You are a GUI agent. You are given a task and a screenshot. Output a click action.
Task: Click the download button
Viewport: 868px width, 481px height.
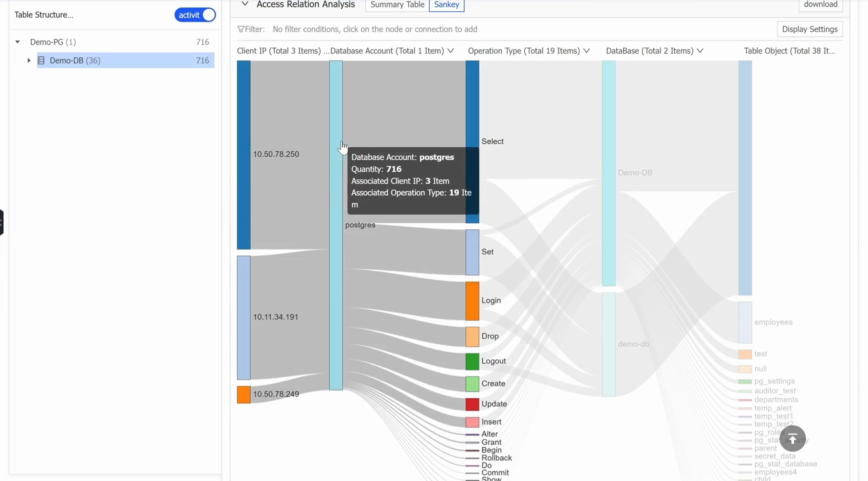(820, 5)
